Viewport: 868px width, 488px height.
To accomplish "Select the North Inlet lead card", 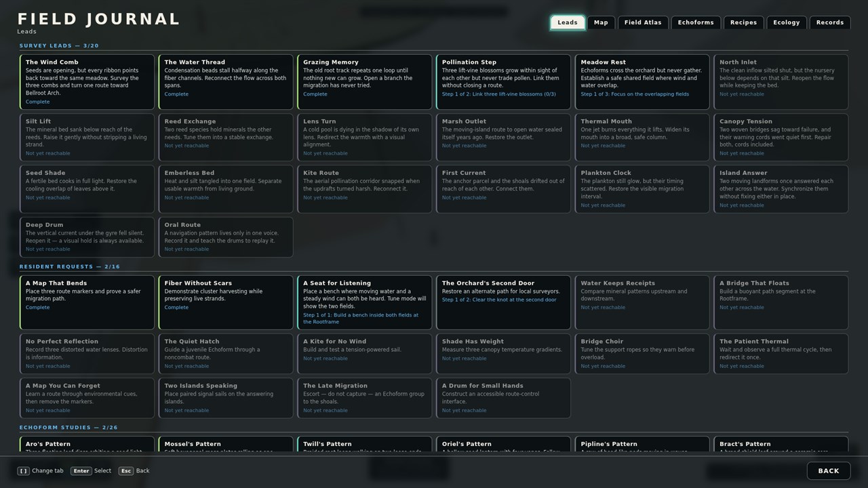I will click(781, 82).
